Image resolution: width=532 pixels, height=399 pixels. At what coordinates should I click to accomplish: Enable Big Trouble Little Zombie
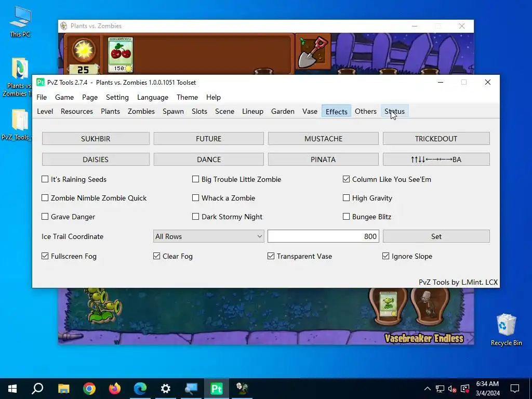click(x=195, y=179)
